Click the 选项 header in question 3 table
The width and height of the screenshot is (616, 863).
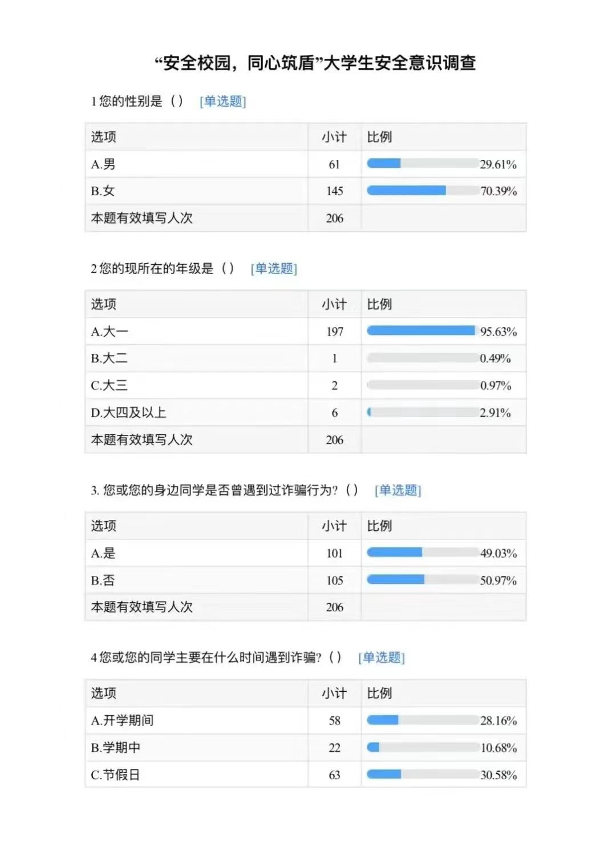click(x=103, y=526)
